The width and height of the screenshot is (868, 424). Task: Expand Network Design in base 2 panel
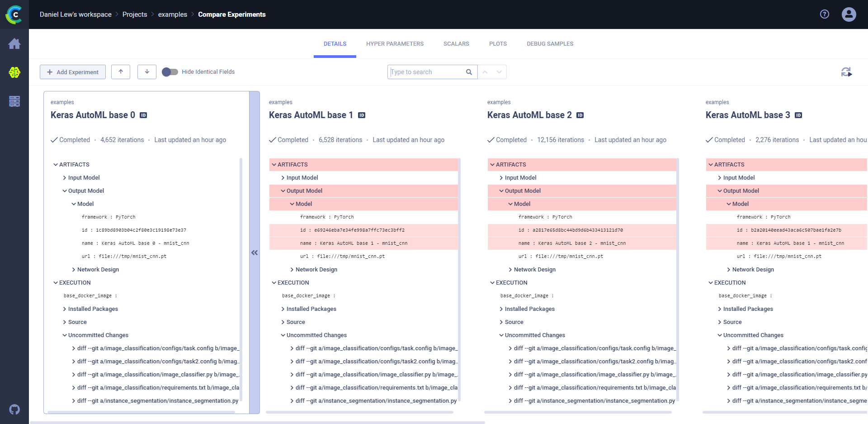click(534, 270)
